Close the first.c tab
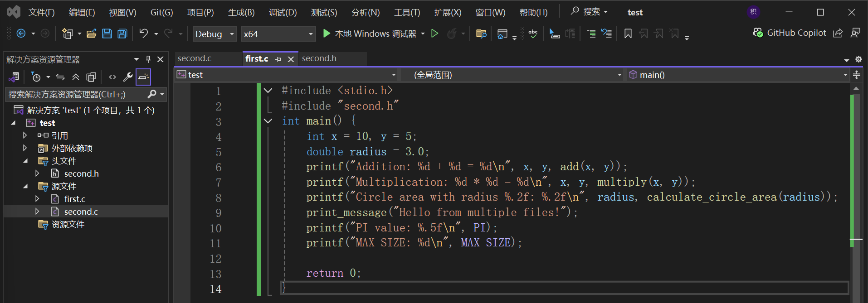The width and height of the screenshot is (868, 303). [291, 59]
